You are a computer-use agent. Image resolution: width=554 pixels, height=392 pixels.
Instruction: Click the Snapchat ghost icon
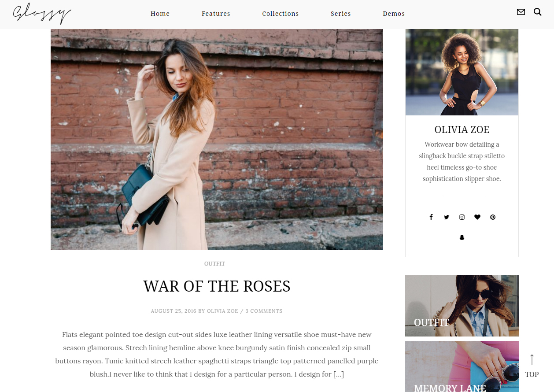tap(462, 237)
